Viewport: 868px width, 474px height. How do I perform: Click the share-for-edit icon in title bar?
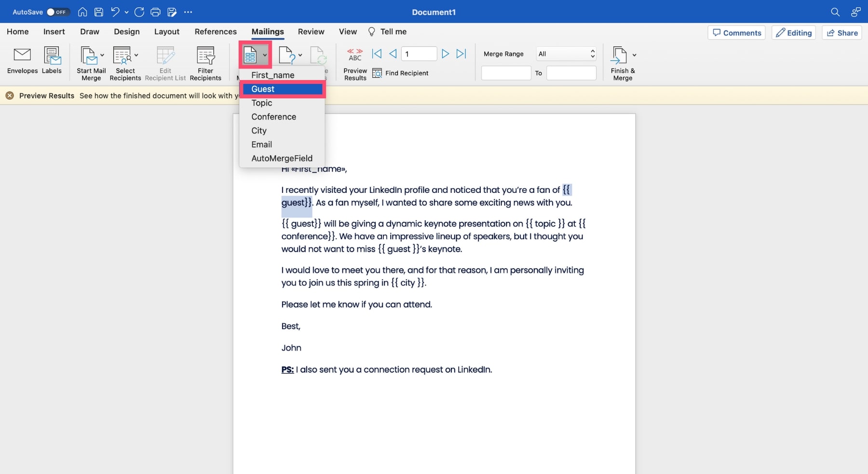(172, 12)
